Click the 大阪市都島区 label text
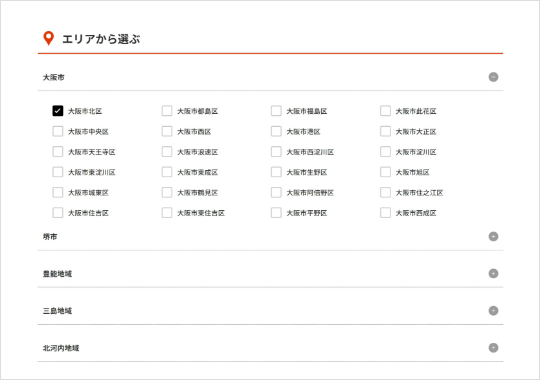Viewport: 540px width, 380px height. tap(198, 111)
